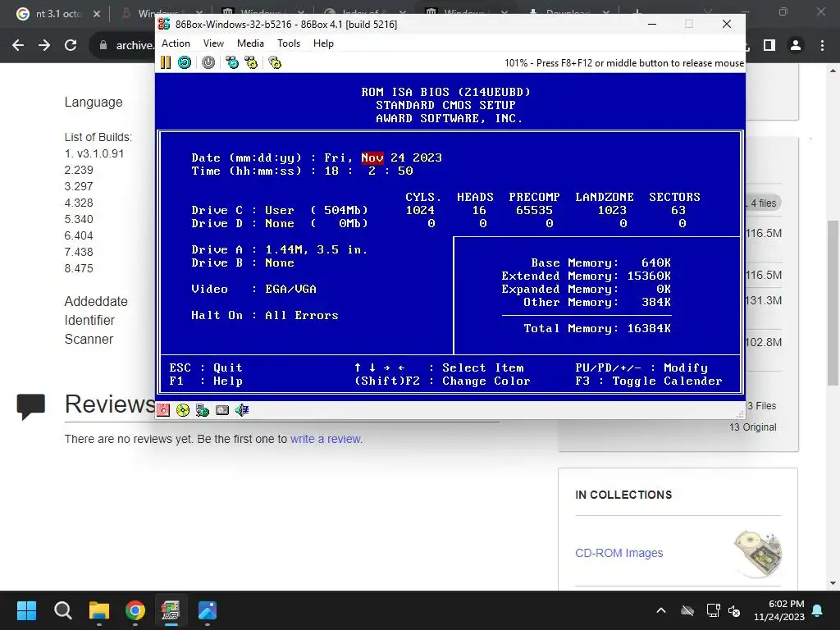The height and width of the screenshot is (630, 840).
Task: Click the CD-ROM drive status icon
Action: tap(183, 410)
